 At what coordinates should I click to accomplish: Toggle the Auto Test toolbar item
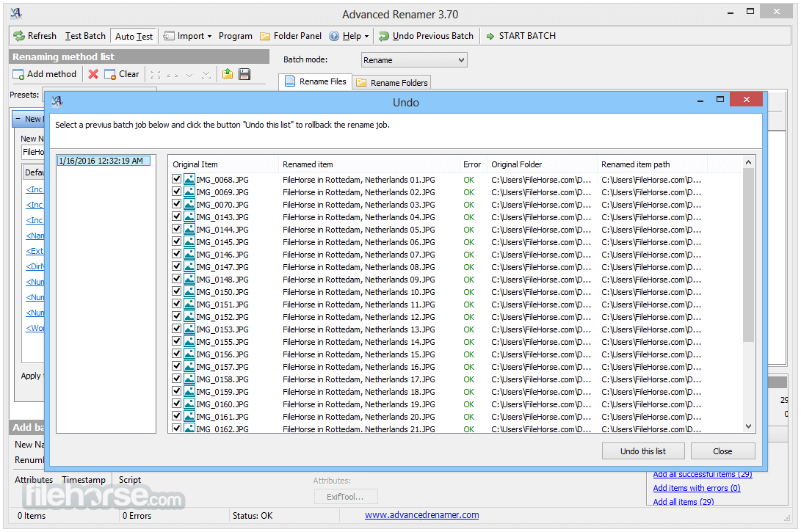click(134, 36)
